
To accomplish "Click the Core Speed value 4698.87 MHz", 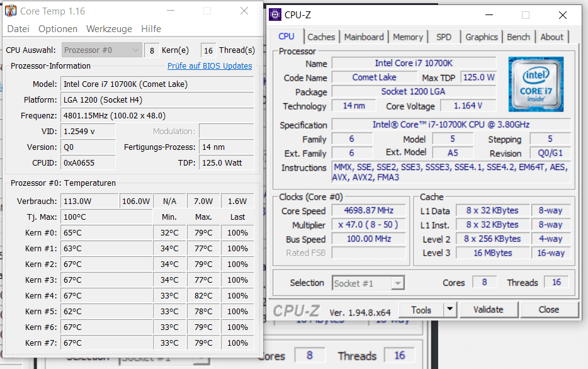I will [369, 210].
